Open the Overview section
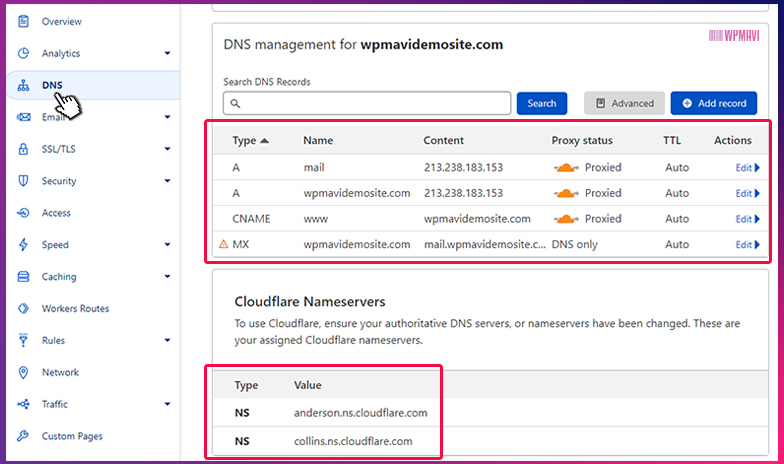The height and width of the screenshot is (464, 784). (x=62, y=22)
